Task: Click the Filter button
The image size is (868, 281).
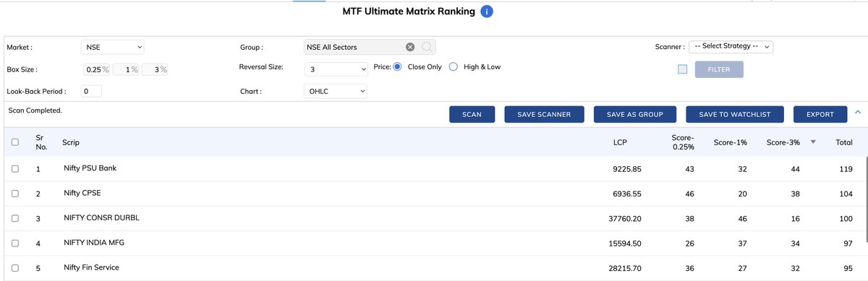Action: pyautogui.click(x=719, y=69)
